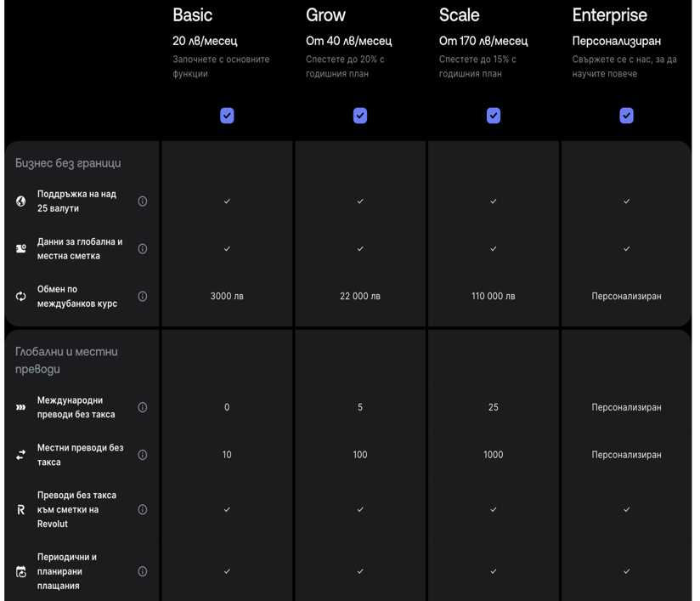Toggle the Enterprise plan checkbox

click(627, 116)
